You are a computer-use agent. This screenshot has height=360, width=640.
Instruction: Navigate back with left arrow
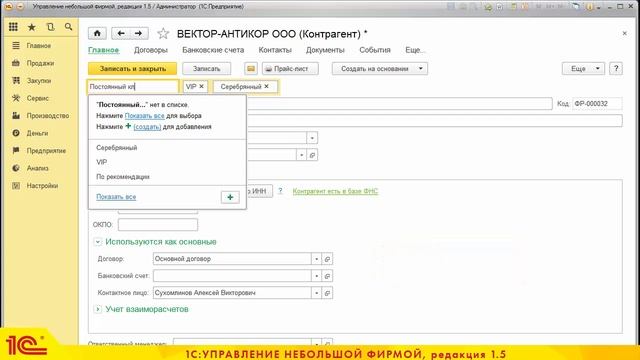click(x=121, y=33)
